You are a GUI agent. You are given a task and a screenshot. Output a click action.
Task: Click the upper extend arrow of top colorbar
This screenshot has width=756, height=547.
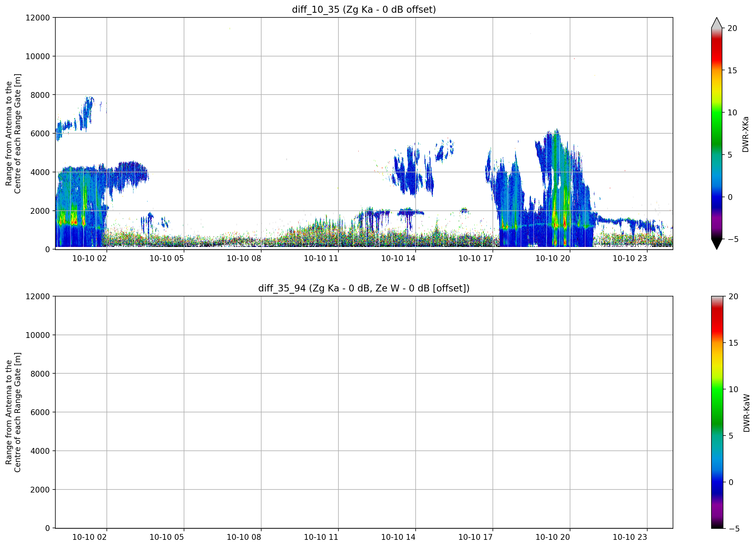click(x=716, y=23)
